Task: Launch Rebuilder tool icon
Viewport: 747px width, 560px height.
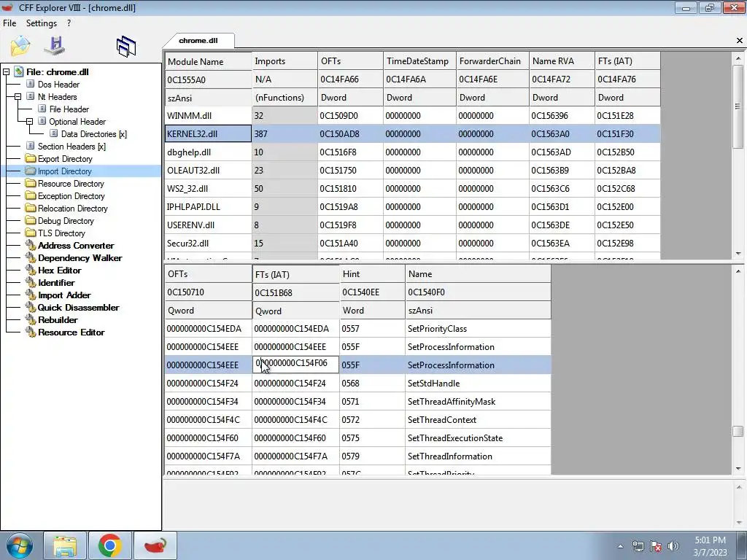Action: coord(31,319)
